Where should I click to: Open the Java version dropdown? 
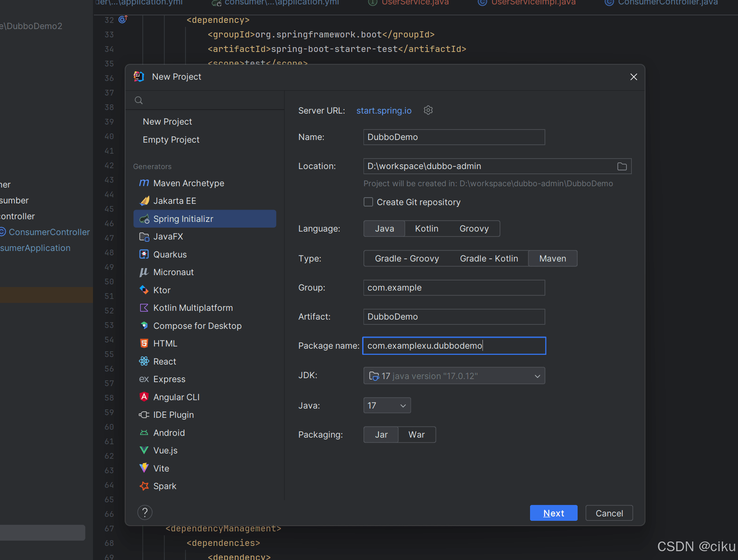pyautogui.click(x=387, y=405)
